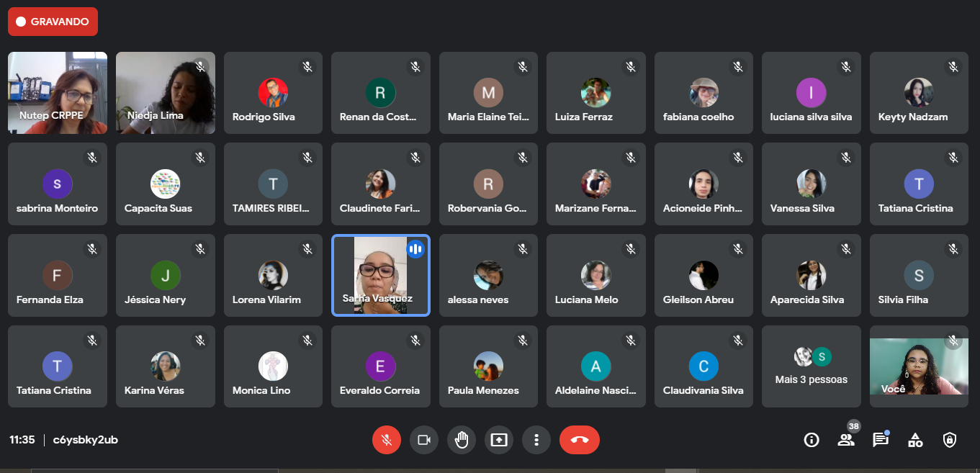Click the muted mic icon on Rodrigo Silva

[x=307, y=67]
